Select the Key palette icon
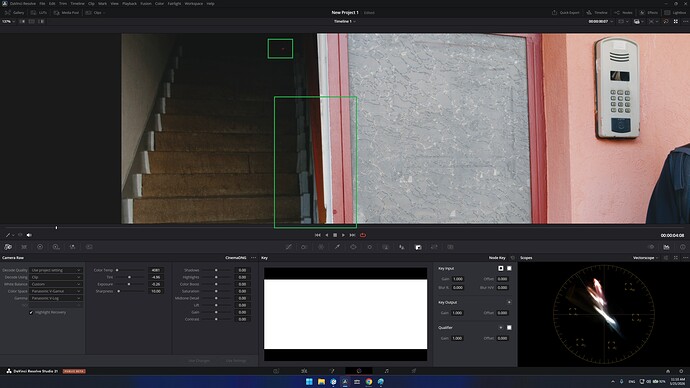The image size is (690, 388). tap(418, 247)
